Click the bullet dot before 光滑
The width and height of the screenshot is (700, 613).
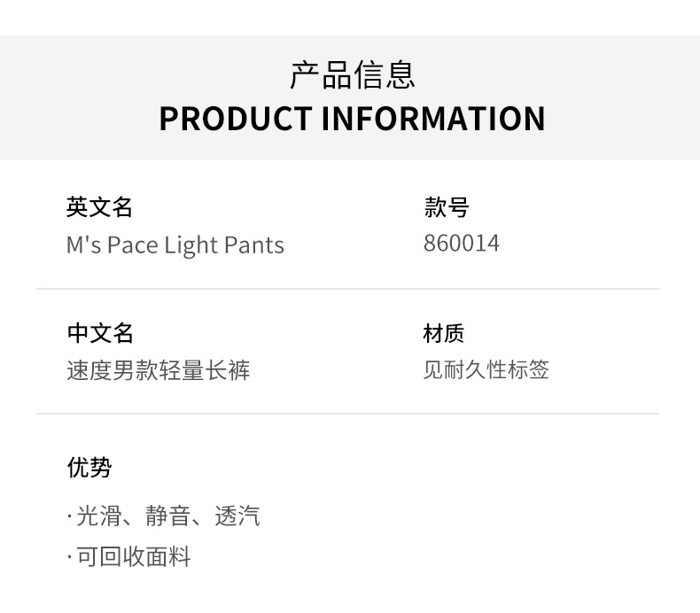69,516
